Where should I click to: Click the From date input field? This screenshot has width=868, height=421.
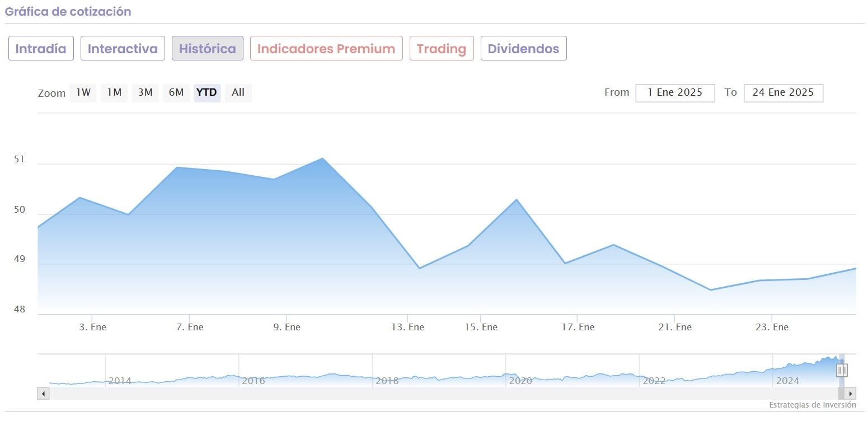point(675,93)
